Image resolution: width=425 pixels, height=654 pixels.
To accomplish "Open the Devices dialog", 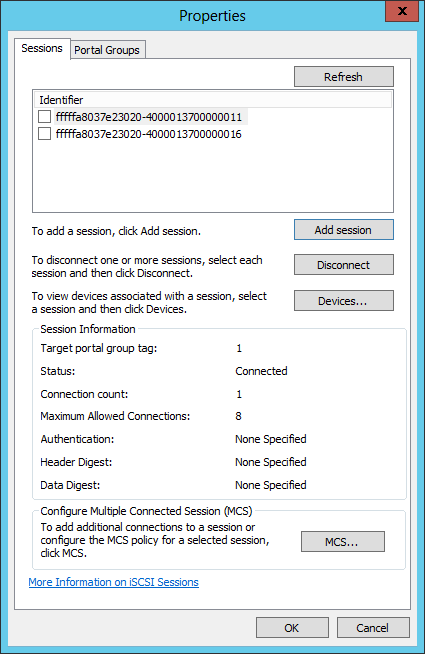I will point(344,301).
